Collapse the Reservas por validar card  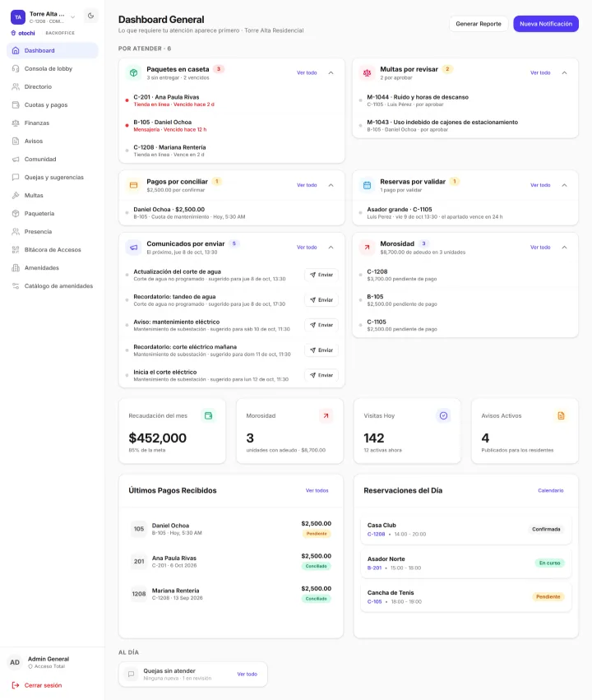(564, 185)
